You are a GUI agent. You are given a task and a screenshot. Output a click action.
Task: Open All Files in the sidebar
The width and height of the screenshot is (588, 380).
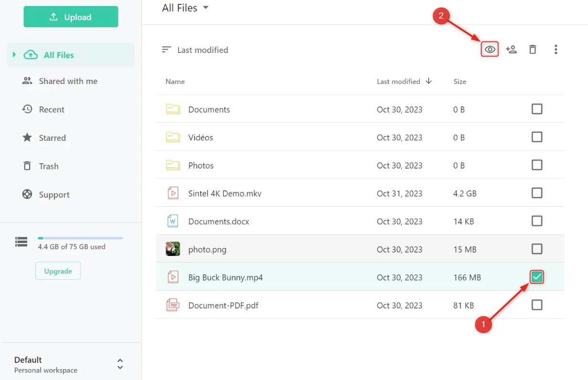click(71, 55)
